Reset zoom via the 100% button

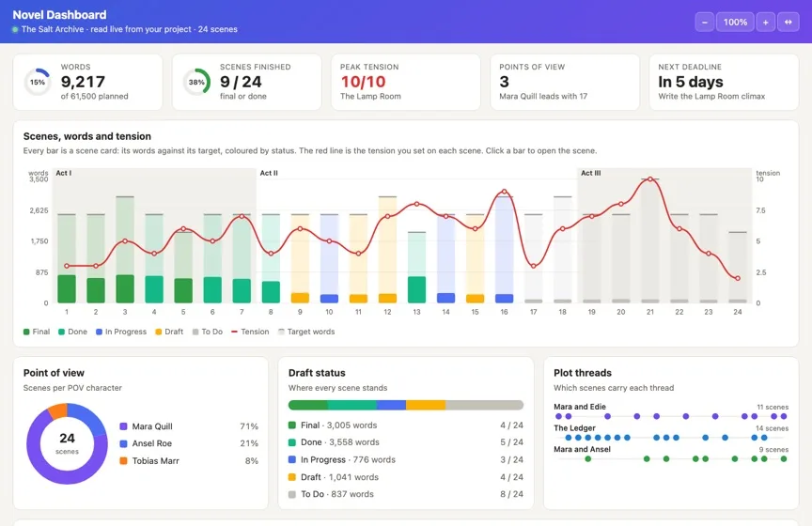(735, 23)
